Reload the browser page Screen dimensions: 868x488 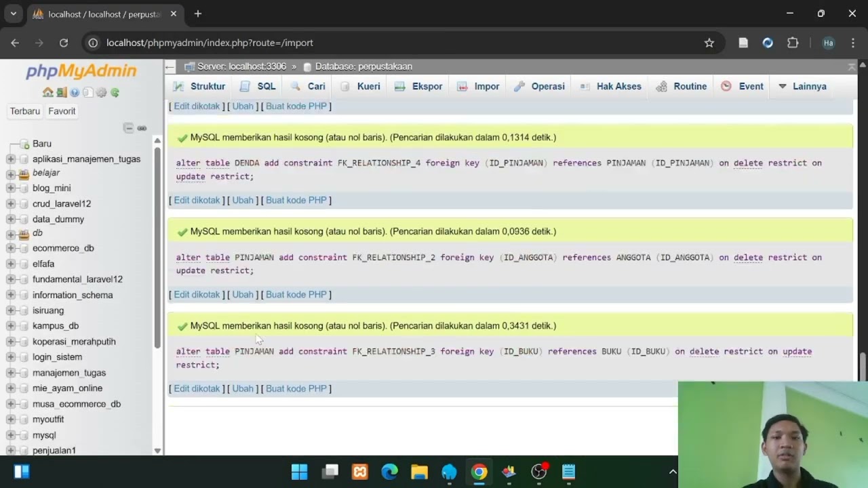pyautogui.click(x=64, y=43)
